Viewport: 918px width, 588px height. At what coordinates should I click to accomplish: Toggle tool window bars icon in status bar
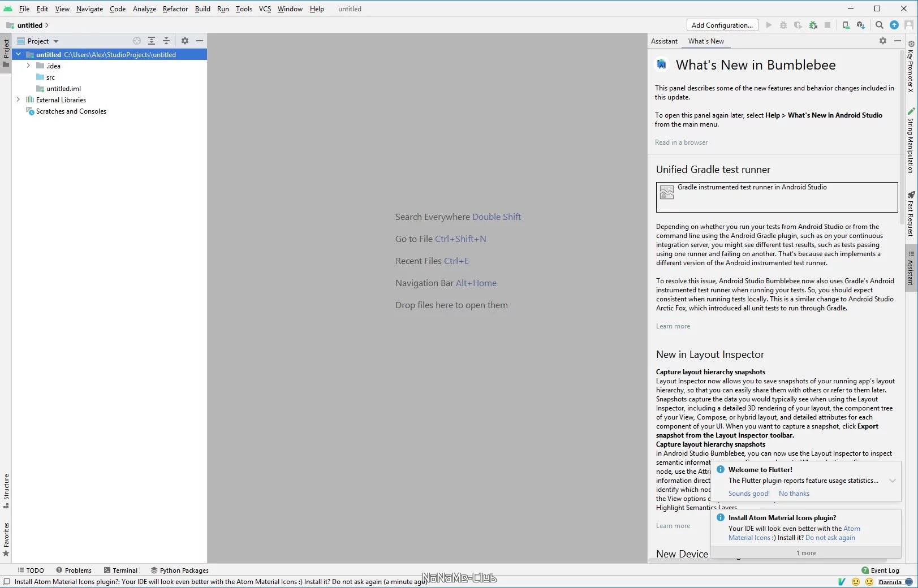pos(6,581)
